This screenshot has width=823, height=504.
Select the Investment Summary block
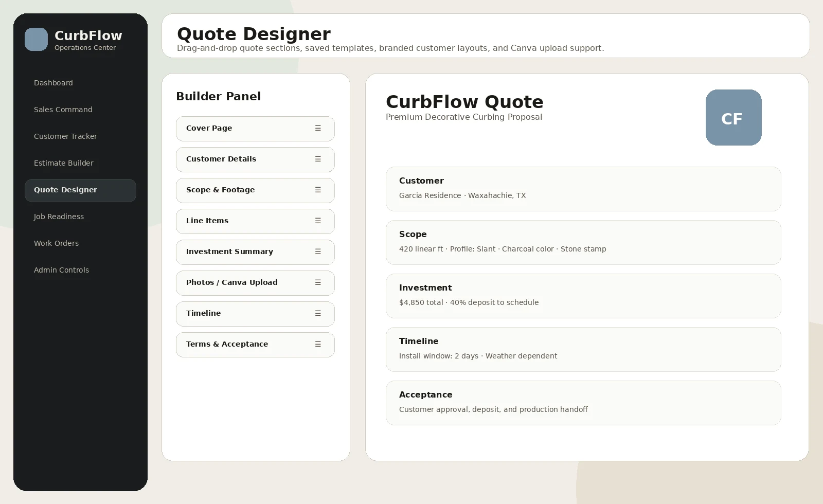coord(255,252)
